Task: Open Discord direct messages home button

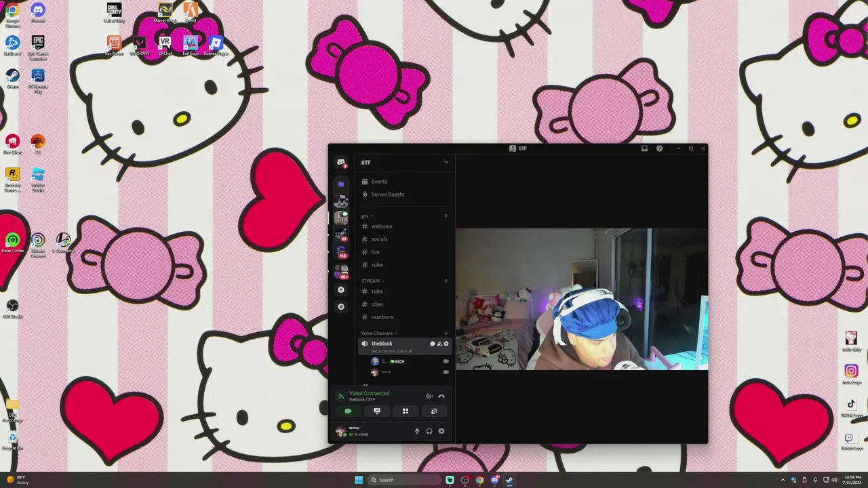Action: click(x=341, y=163)
